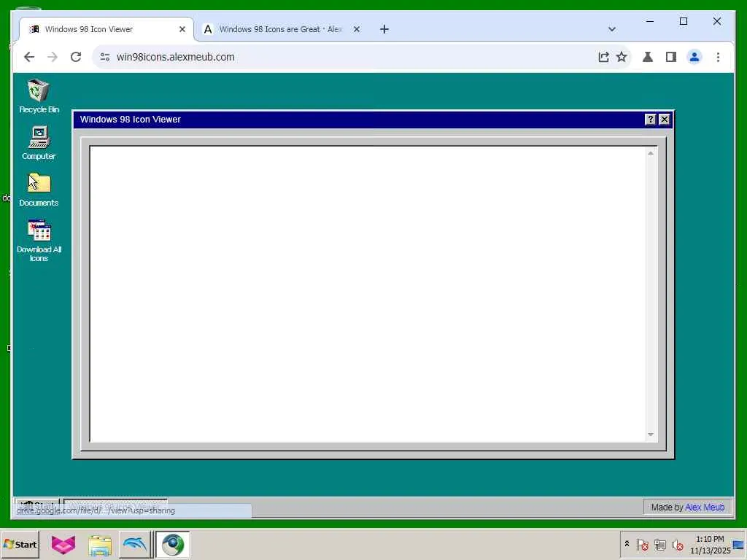Bookmark this page with the star
The height and width of the screenshot is (560, 747).
(622, 57)
